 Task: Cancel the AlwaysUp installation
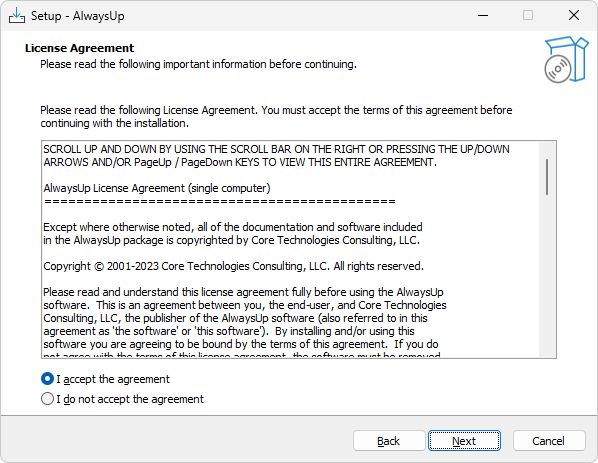(549, 441)
